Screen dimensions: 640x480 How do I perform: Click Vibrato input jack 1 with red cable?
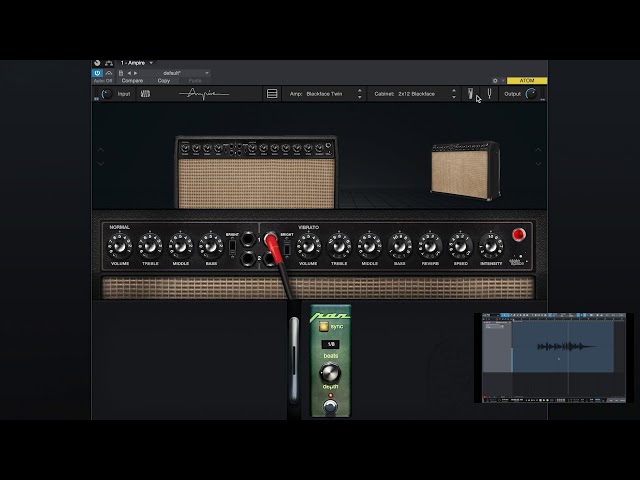tap(270, 238)
